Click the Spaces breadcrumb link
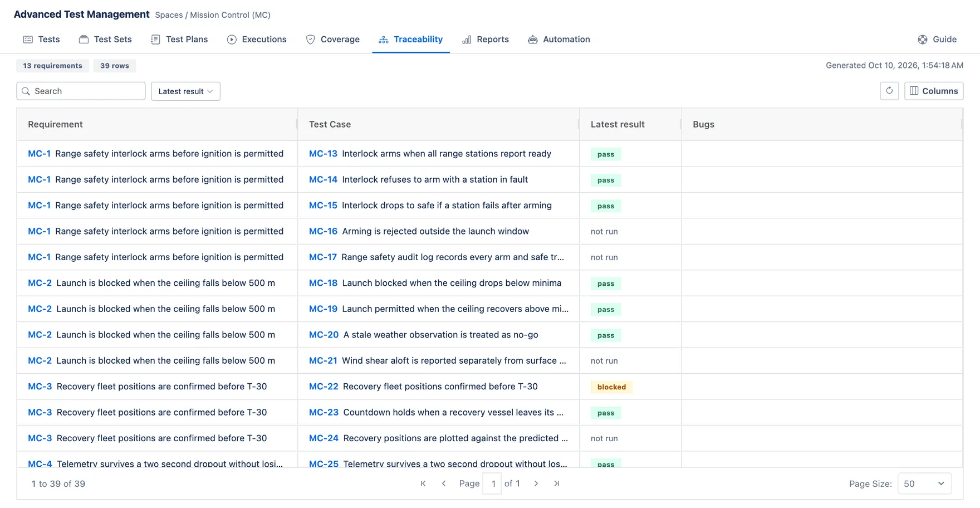This screenshot has width=980, height=508. click(x=169, y=15)
